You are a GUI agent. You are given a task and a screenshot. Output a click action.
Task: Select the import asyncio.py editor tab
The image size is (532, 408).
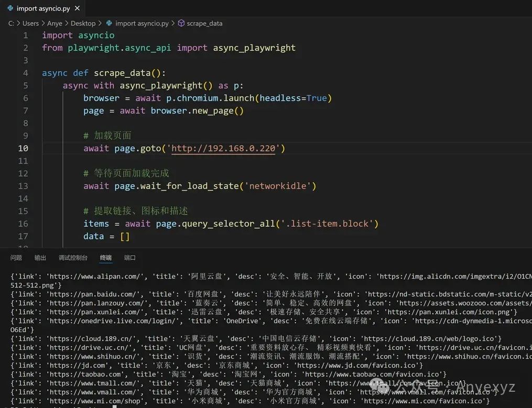(x=43, y=8)
